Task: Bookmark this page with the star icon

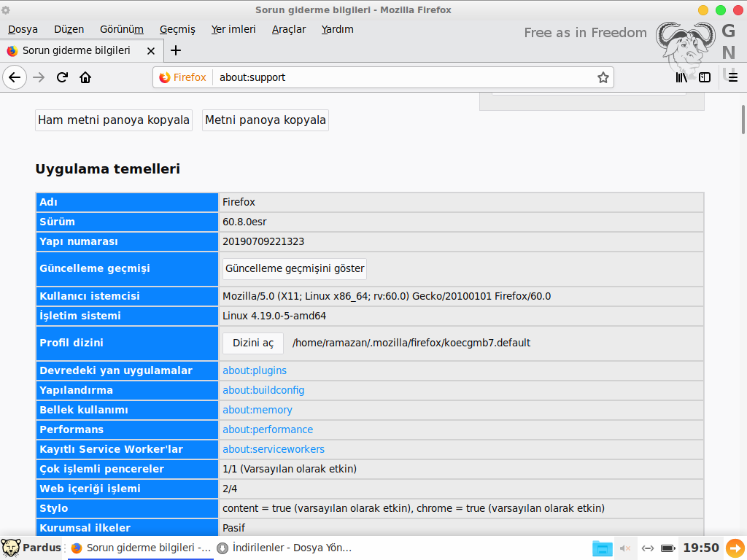Action: point(603,77)
